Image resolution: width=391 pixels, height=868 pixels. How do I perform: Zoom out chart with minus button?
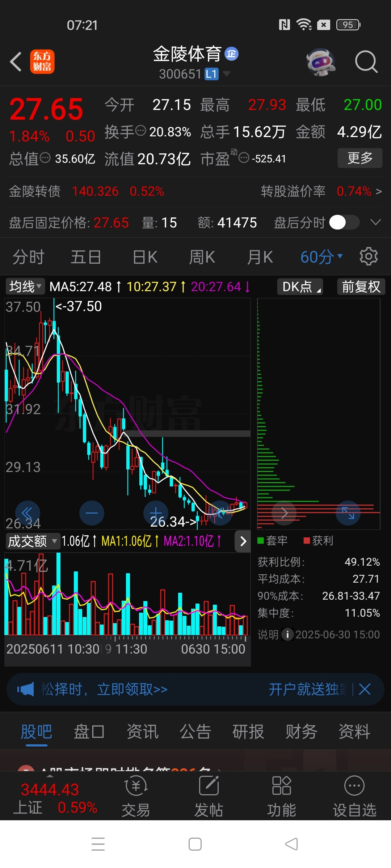pyautogui.click(x=92, y=513)
